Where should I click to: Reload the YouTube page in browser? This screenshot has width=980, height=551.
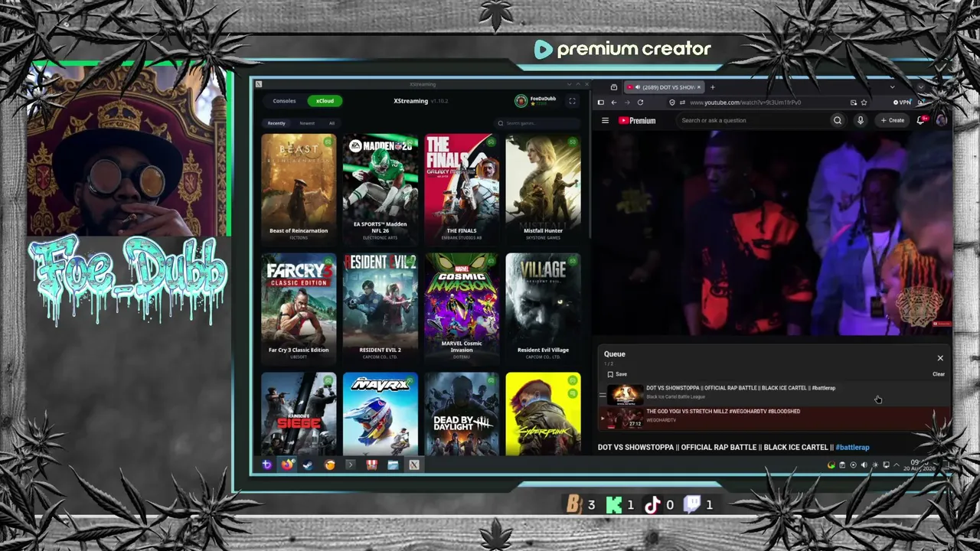point(640,103)
